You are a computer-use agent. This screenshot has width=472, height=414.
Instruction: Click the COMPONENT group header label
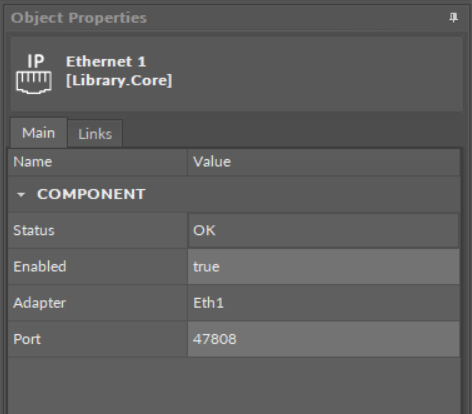point(91,194)
